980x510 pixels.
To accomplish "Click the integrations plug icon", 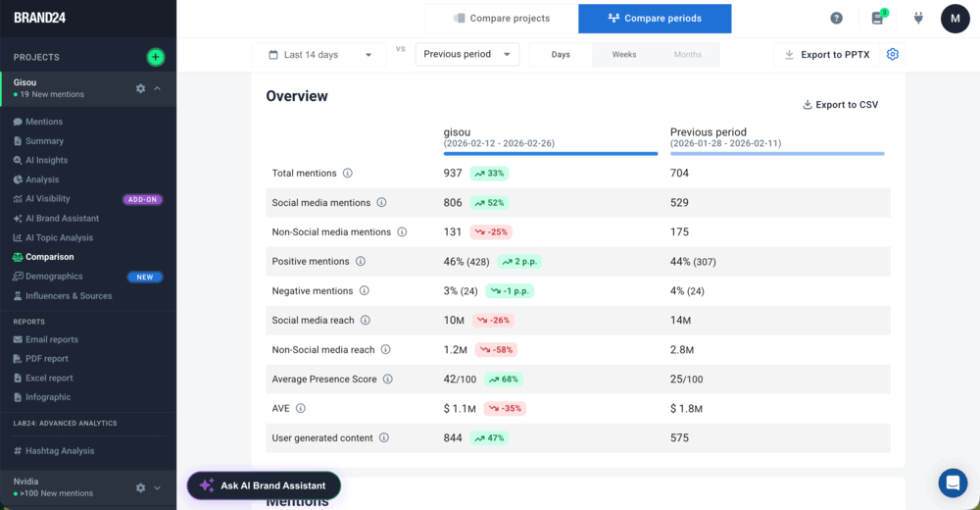I will tap(918, 18).
